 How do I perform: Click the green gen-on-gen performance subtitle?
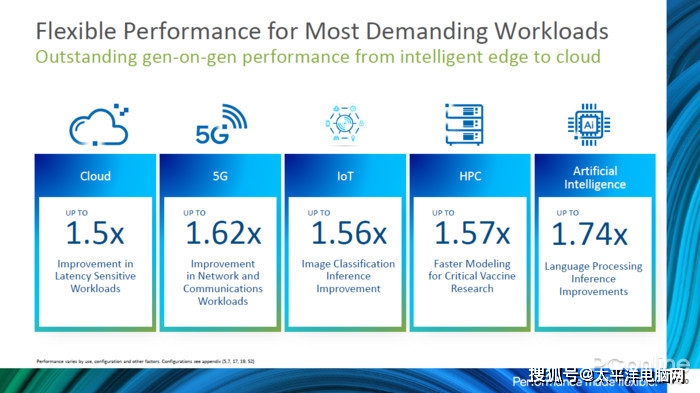click(x=318, y=57)
